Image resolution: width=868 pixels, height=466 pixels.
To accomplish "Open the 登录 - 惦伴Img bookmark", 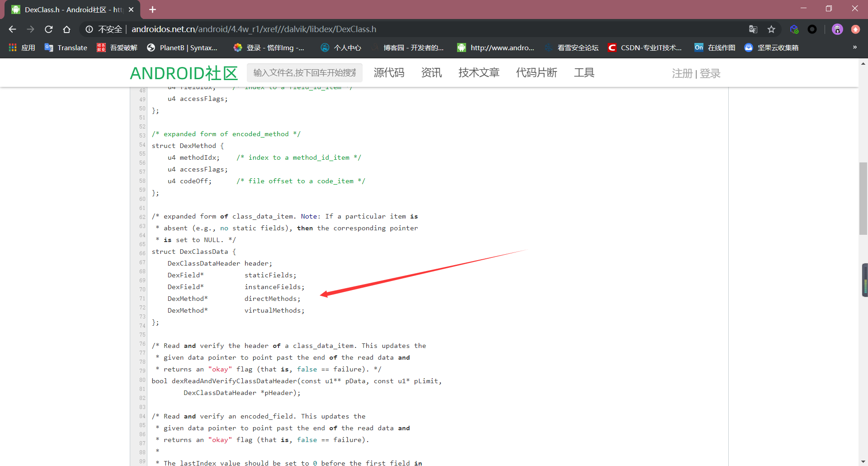I will pyautogui.click(x=269, y=48).
